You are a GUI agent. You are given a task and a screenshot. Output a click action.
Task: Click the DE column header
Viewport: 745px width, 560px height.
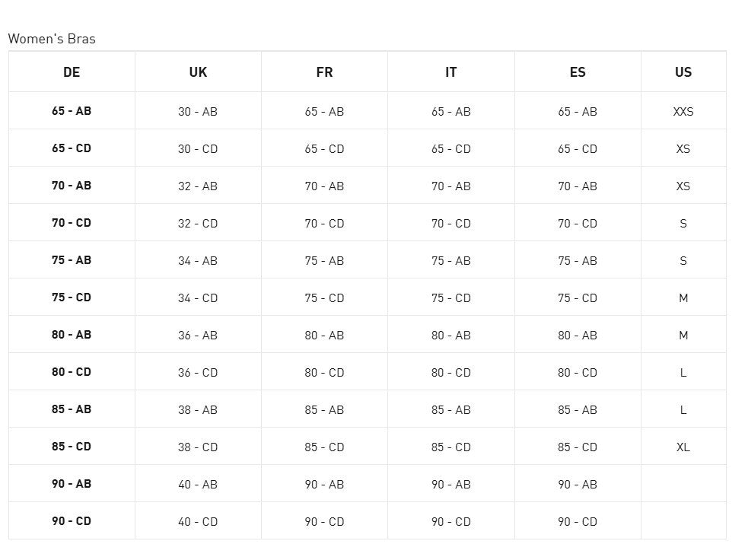pos(72,72)
